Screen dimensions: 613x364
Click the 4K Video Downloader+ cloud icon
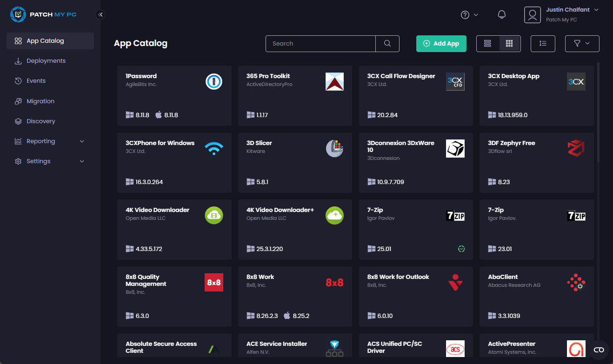point(334,215)
